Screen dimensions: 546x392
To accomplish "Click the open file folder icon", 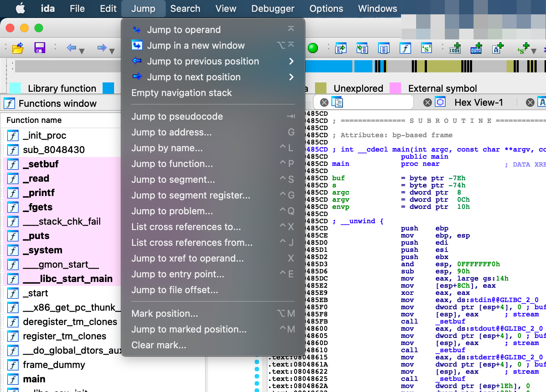I will [18, 48].
